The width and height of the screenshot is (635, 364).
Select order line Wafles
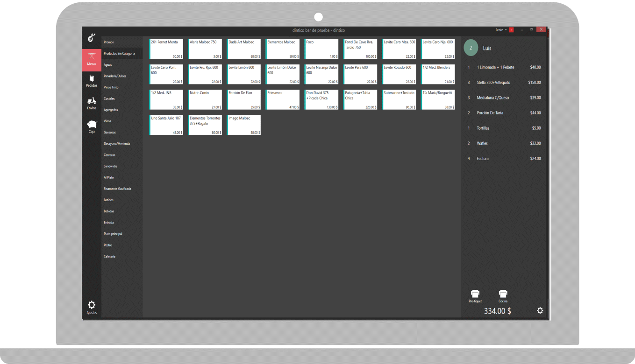click(x=504, y=143)
